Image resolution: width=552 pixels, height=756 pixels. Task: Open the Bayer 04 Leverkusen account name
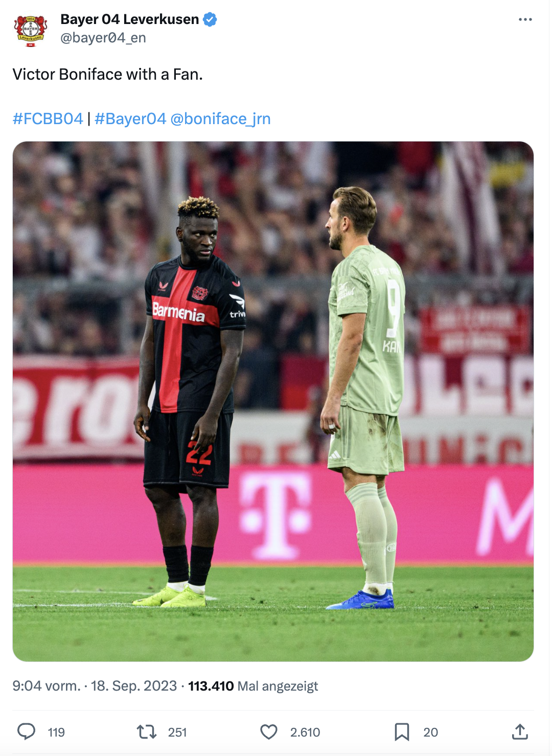(130, 19)
